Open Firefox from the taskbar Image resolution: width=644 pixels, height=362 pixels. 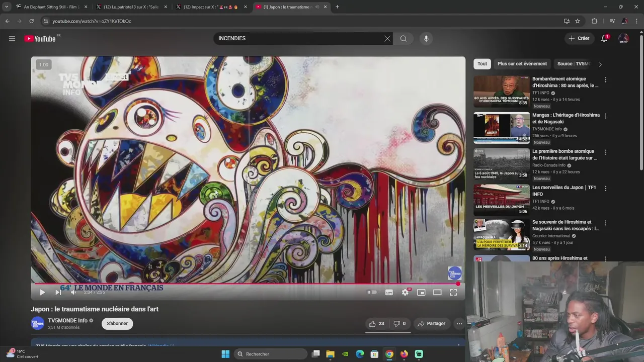point(404,354)
